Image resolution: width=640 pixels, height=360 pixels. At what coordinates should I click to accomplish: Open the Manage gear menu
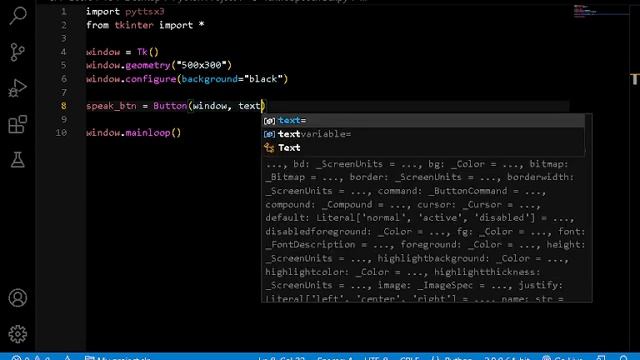click(18, 334)
